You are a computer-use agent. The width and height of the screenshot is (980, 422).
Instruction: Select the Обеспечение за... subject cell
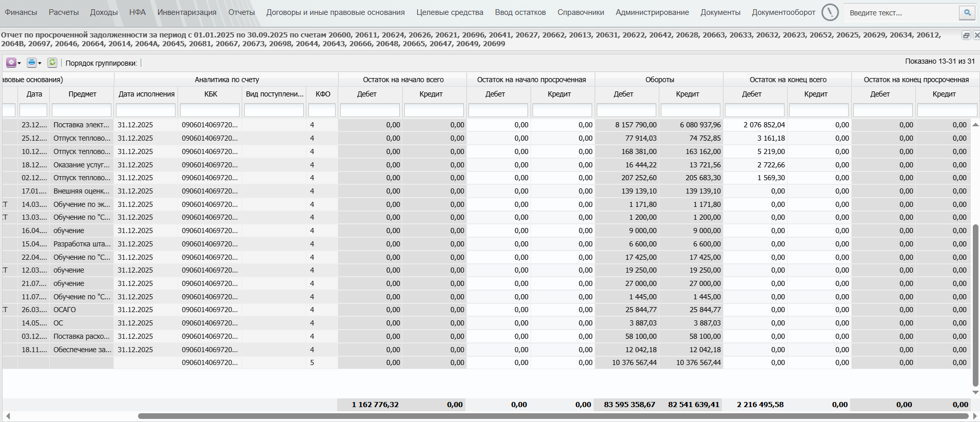tap(82, 350)
